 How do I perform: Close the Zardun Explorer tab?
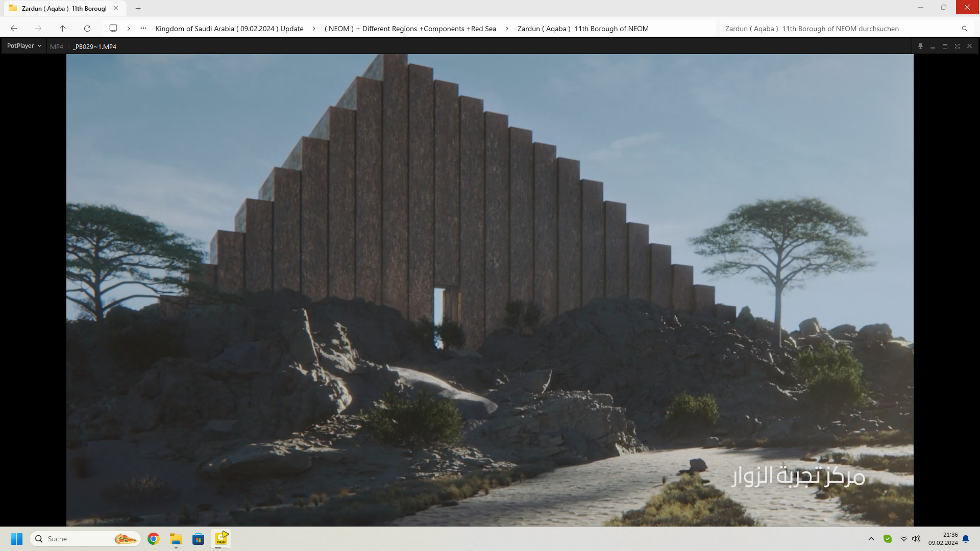point(116,8)
